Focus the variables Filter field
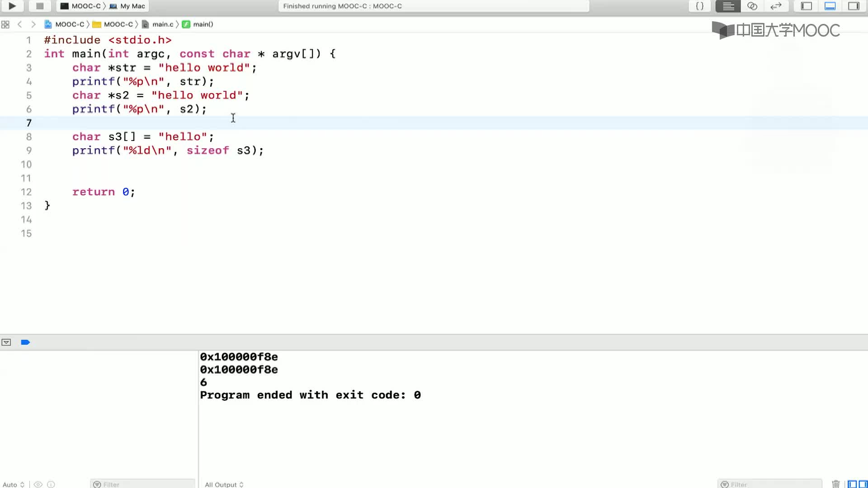 142,484
